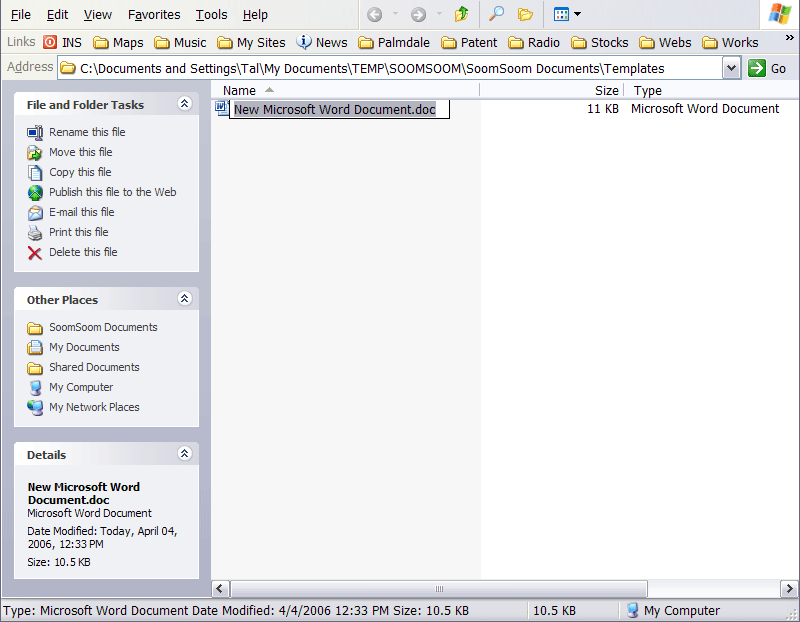
Task: Click the Forward navigation arrow
Action: pos(418,15)
